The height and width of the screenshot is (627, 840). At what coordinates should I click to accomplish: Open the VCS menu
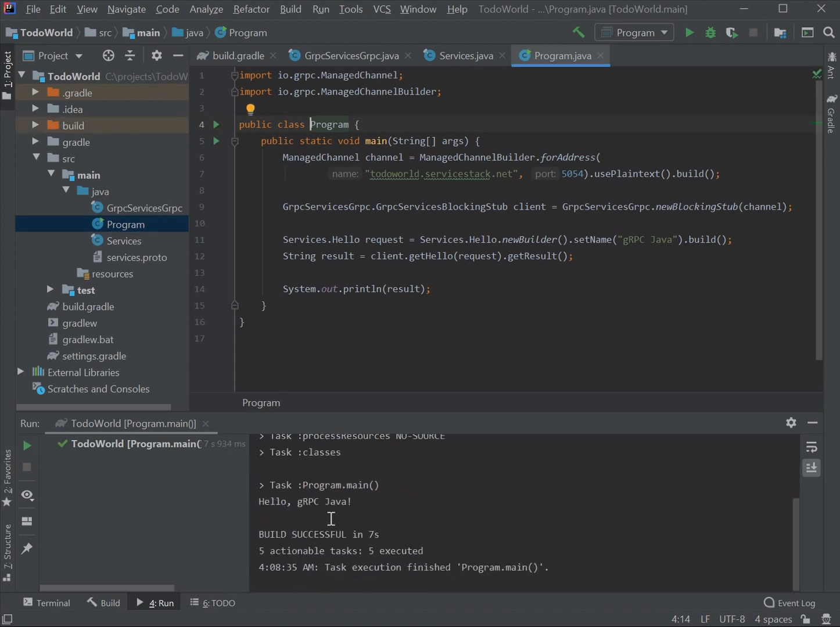[x=382, y=9]
